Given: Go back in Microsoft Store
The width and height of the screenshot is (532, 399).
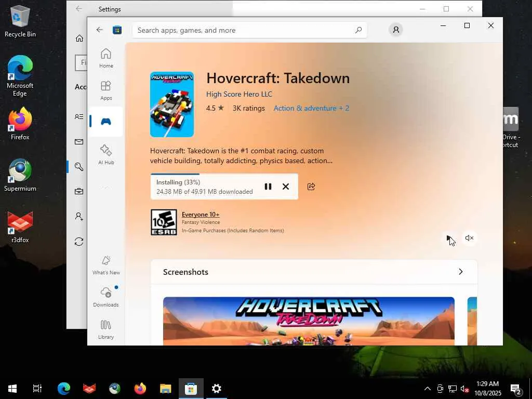Looking at the screenshot, I should [99, 30].
